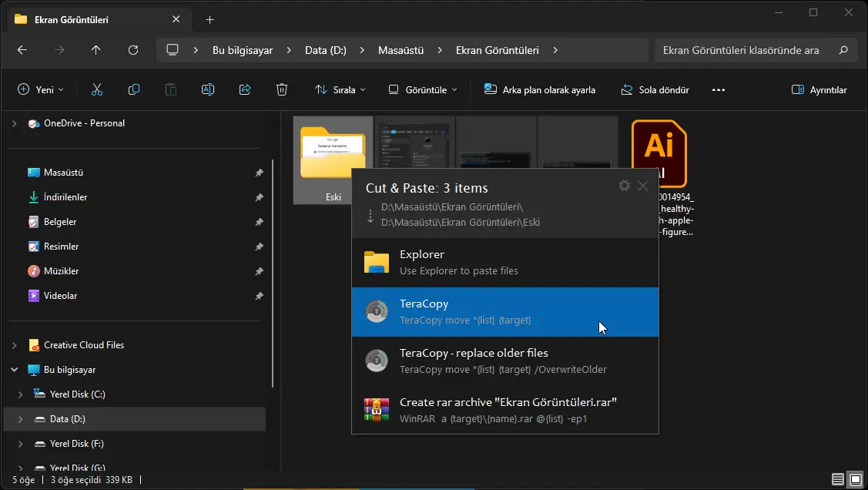This screenshot has width=868, height=490.
Task: Click the WinRAR icon in the archive option
Action: [377, 409]
